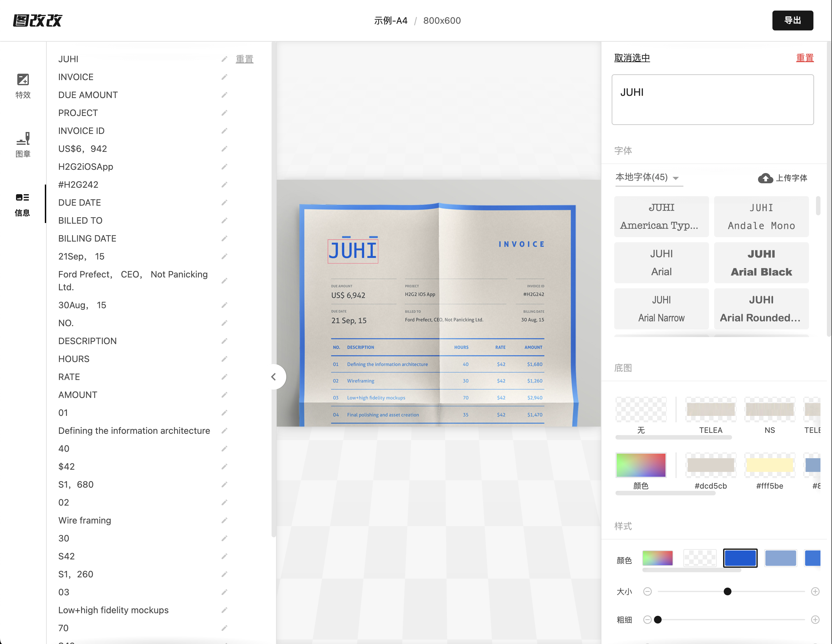Click the pencil edit icon beside INVOICE
The image size is (832, 644).
coord(224,77)
